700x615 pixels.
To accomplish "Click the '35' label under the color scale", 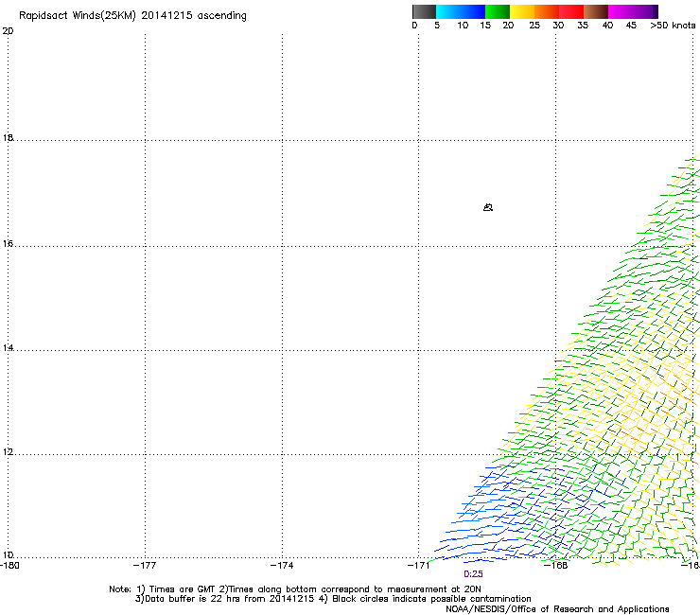I will (x=583, y=26).
